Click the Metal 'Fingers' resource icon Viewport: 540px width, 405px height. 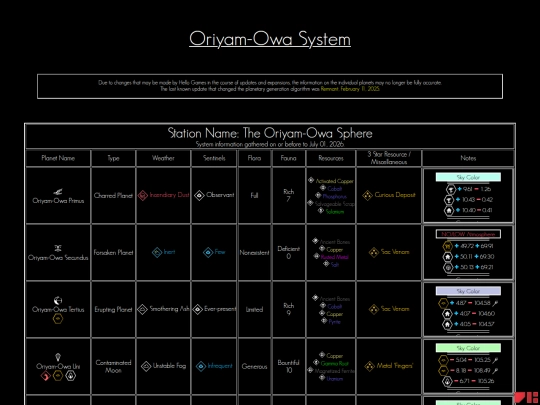point(370,366)
